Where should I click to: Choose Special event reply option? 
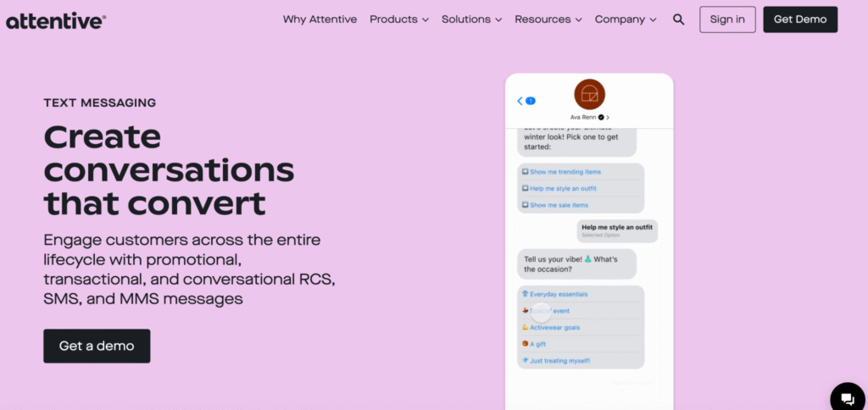581,311
